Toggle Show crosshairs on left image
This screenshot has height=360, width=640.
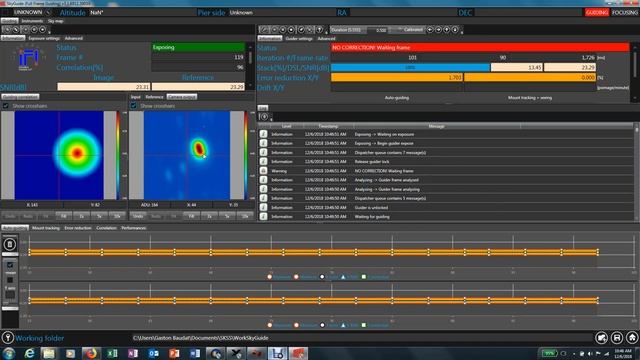pyautogui.click(x=6, y=106)
